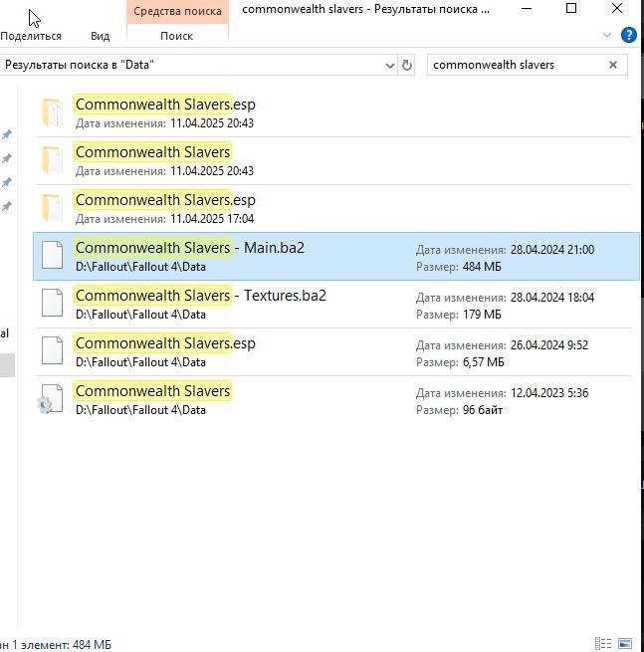The height and width of the screenshot is (652, 644).
Task: Switch to the large thumbnails view toggle
Action: pyautogui.click(x=626, y=644)
